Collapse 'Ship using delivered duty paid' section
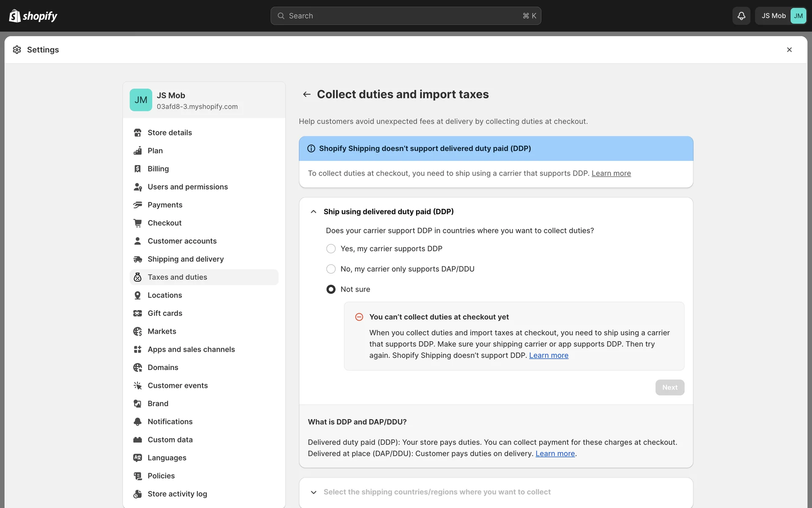The height and width of the screenshot is (508, 812). (x=313, y=212)
